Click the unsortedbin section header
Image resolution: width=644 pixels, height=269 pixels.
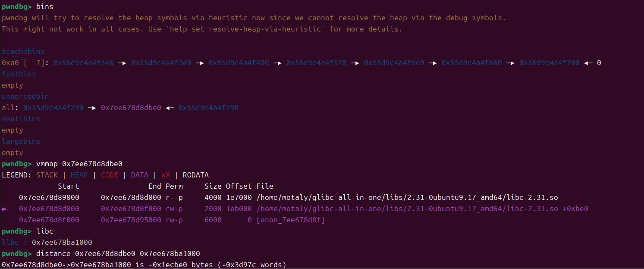25,97
